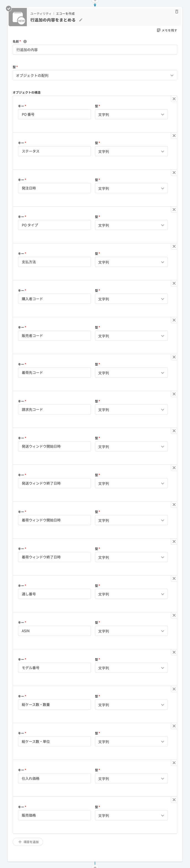Click the 名前 field containing 行追加の内容
This screenshot has height=868, width=190.
click(95, 50)
